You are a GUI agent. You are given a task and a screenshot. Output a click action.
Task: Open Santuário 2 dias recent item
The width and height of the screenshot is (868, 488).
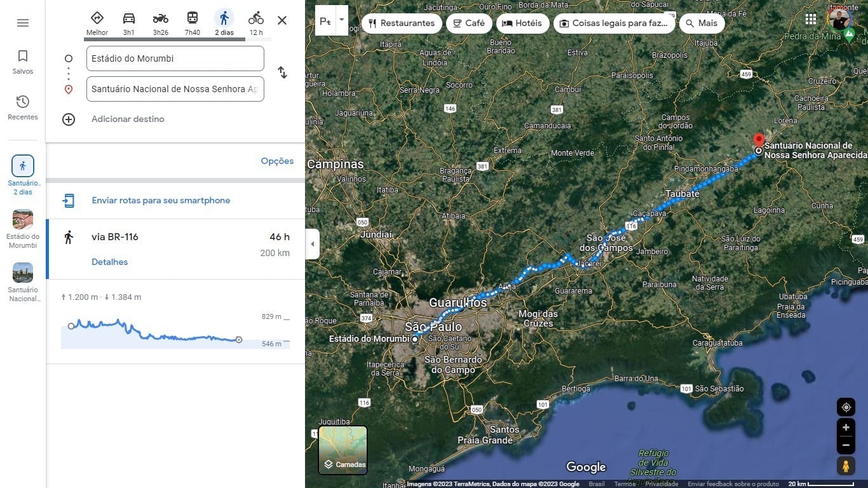pyautogui.click(x=23, y=175)
